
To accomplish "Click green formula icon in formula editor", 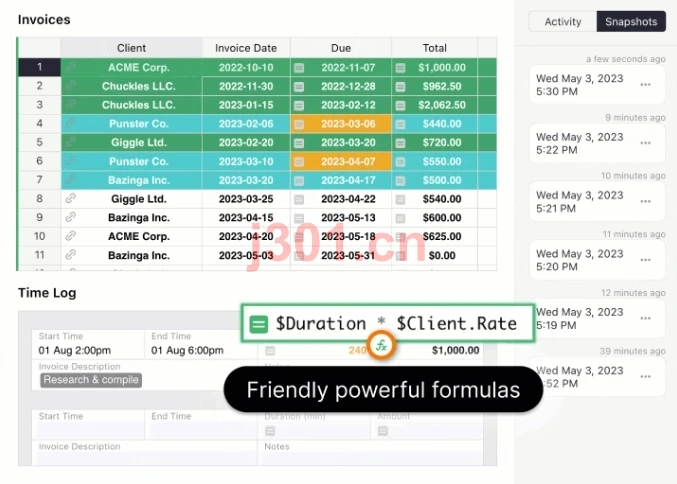I will click(259, 324).
